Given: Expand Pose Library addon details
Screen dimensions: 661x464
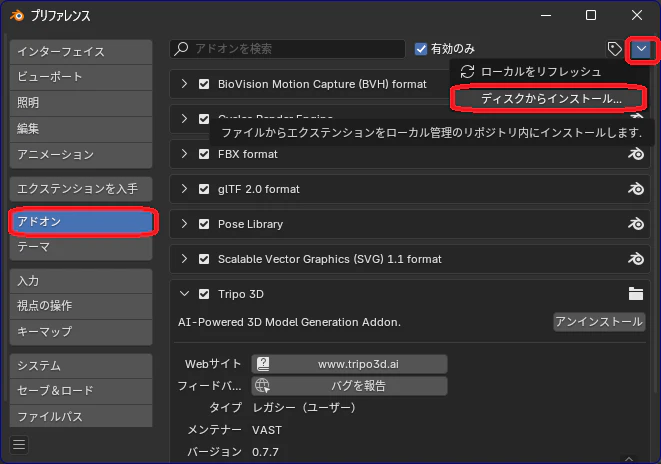Looking at the screenshot, I should 184,223.
